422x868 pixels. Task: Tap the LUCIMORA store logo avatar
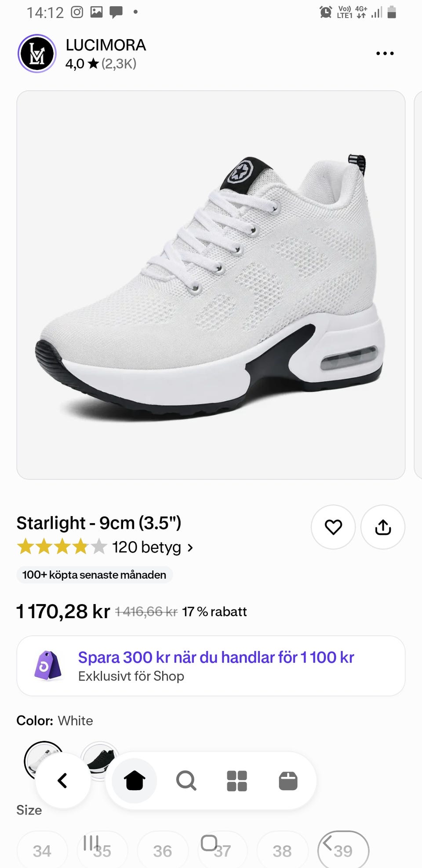tap(37, 54)
